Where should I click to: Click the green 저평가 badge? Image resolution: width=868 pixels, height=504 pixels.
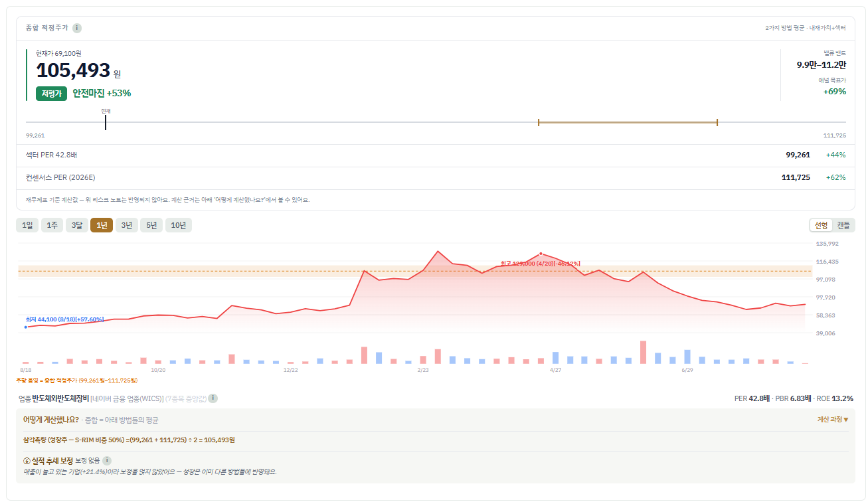(52, 94)
